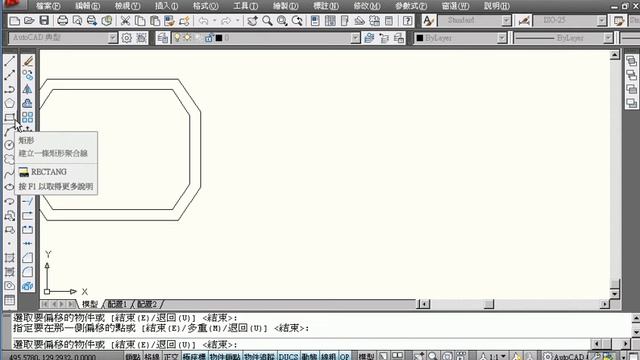Open the ISO-25 dimension style dropdown
This screenshot has height=360, width=640.
(x=602, y=21)
